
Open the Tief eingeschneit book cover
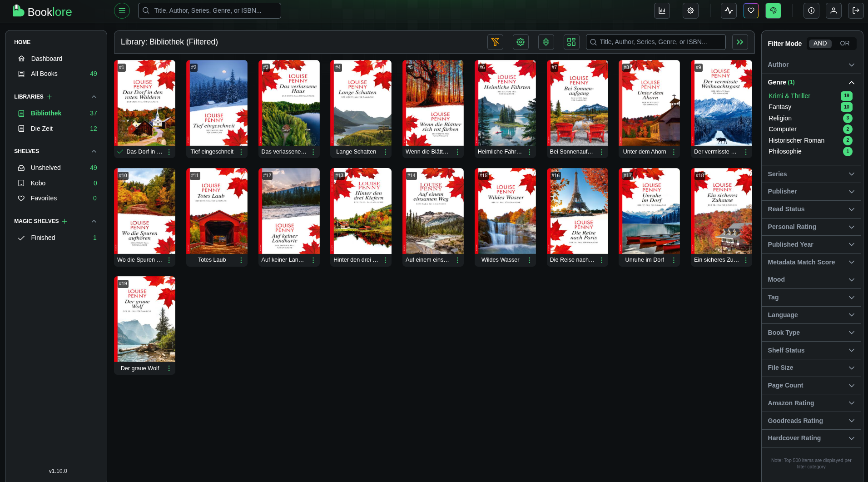[x=217, y=103]
